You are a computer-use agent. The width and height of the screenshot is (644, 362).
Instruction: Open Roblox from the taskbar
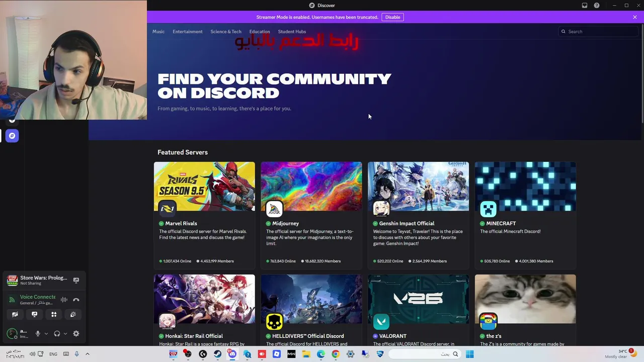[277, 354]
